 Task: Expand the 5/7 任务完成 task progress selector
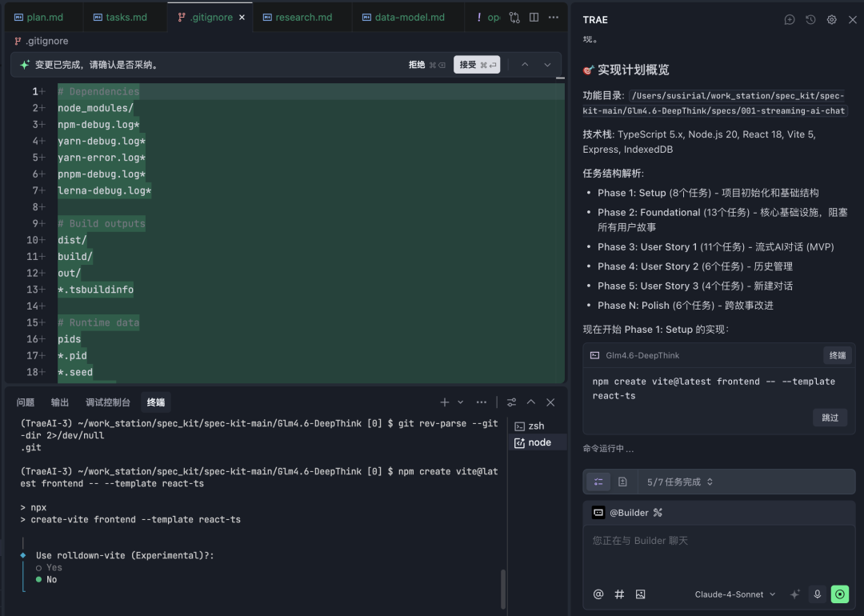pos(680,482)
